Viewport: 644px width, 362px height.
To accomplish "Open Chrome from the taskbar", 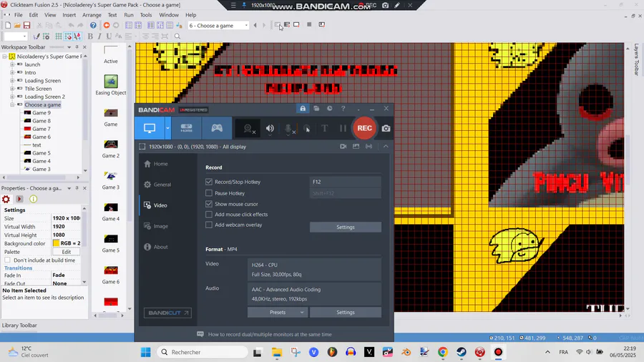I will pos(442,352).
